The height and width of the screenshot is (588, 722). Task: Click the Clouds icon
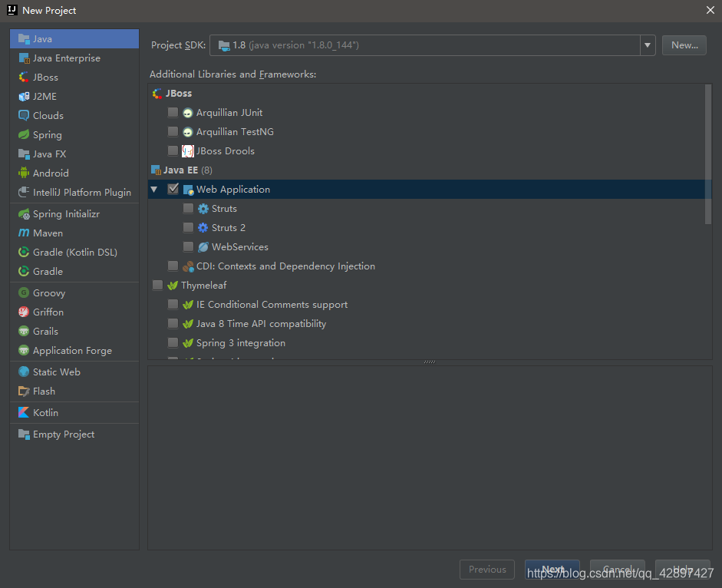(24, 116)
